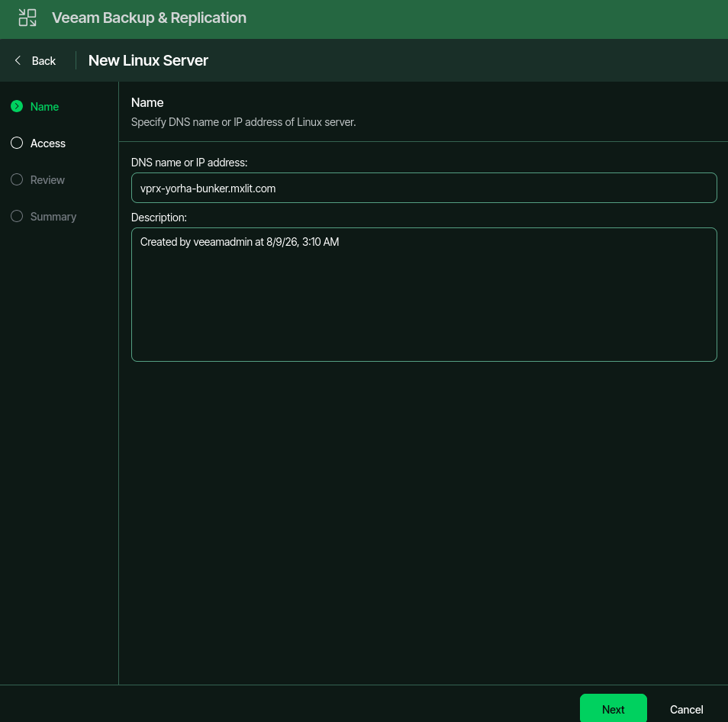Go to the Summary wizard step
The image size is (728, 722).
(x=53, y=217)
